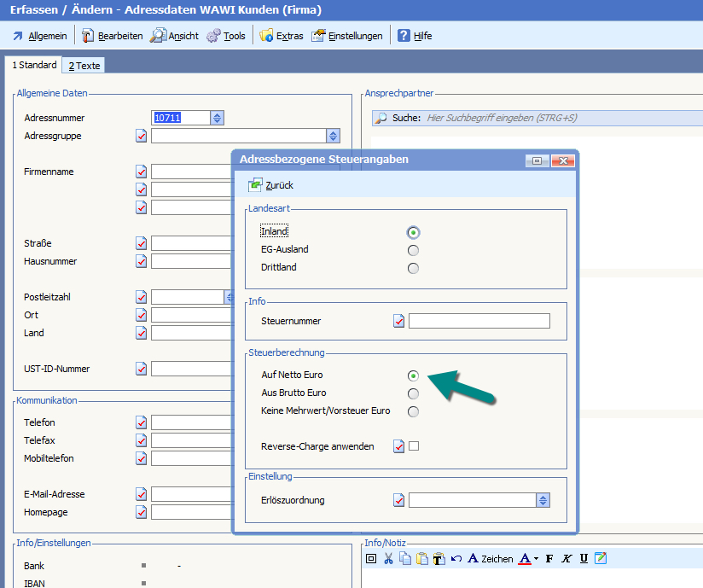This screenshot has height=588, width=703.
Task: Expand the Adressgruppe dropdown
Action: coord(333,136)
